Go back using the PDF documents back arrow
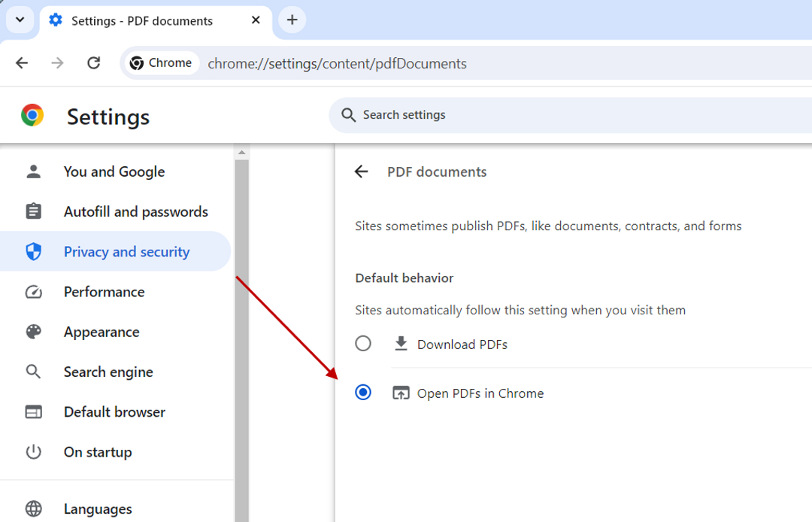This screenshot has height=522, width=812. (362, 171)
